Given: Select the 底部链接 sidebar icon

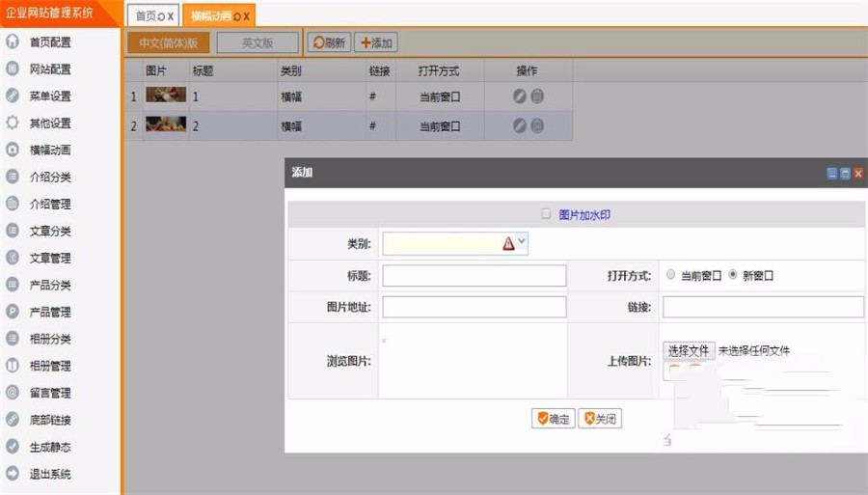Looking at the screenshot, I should (13, 419).
